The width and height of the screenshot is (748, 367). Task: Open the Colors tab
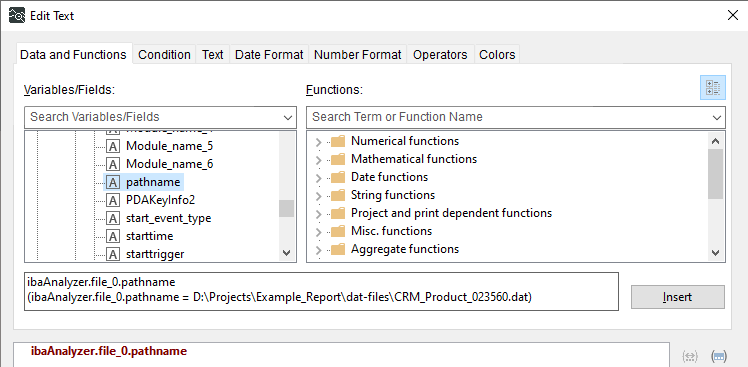[497, 54]
